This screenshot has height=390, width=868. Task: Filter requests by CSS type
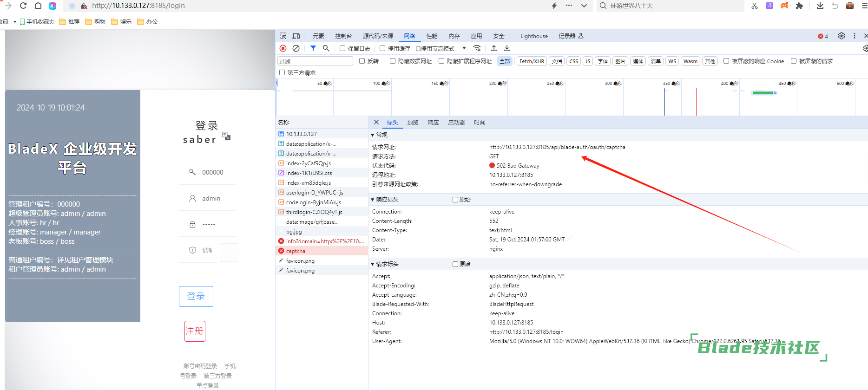(574, 61)
